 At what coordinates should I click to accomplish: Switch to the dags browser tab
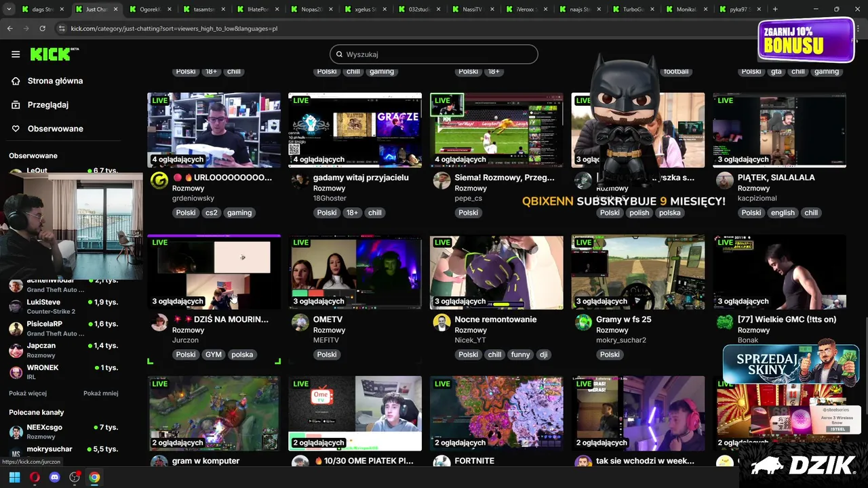click(x=42, y=9)
